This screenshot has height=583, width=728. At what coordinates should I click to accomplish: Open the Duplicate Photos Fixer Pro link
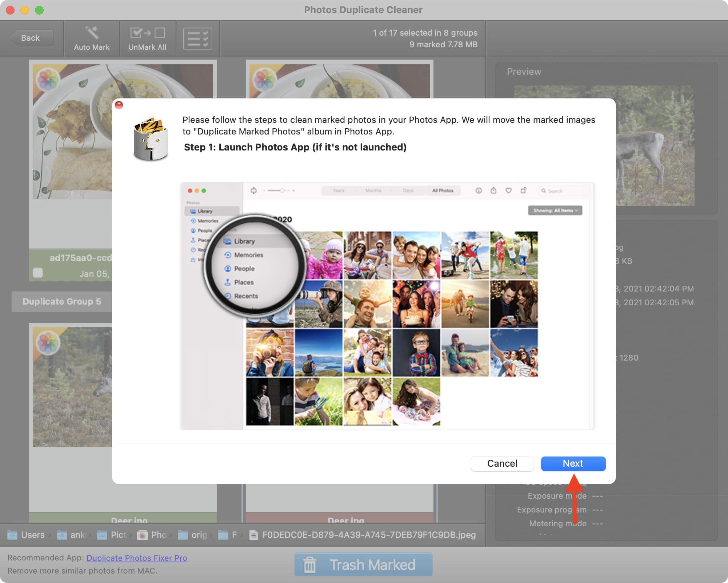[137, 558]
